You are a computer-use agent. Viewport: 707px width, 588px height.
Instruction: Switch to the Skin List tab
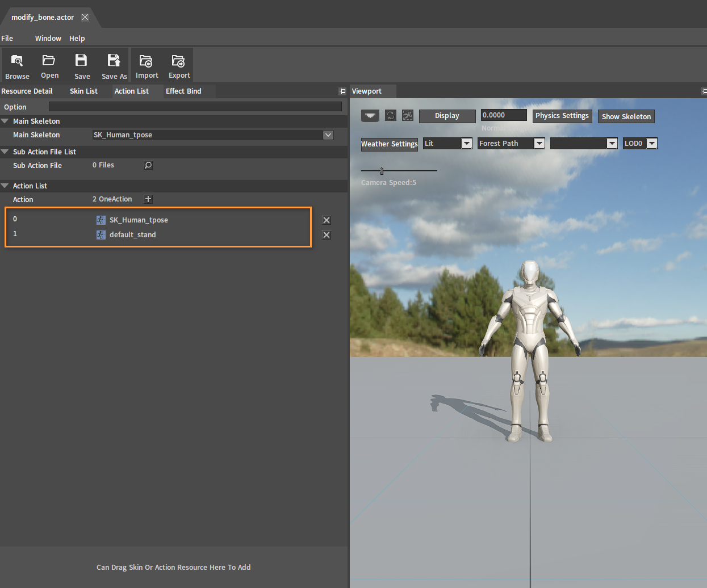(83, 91)
